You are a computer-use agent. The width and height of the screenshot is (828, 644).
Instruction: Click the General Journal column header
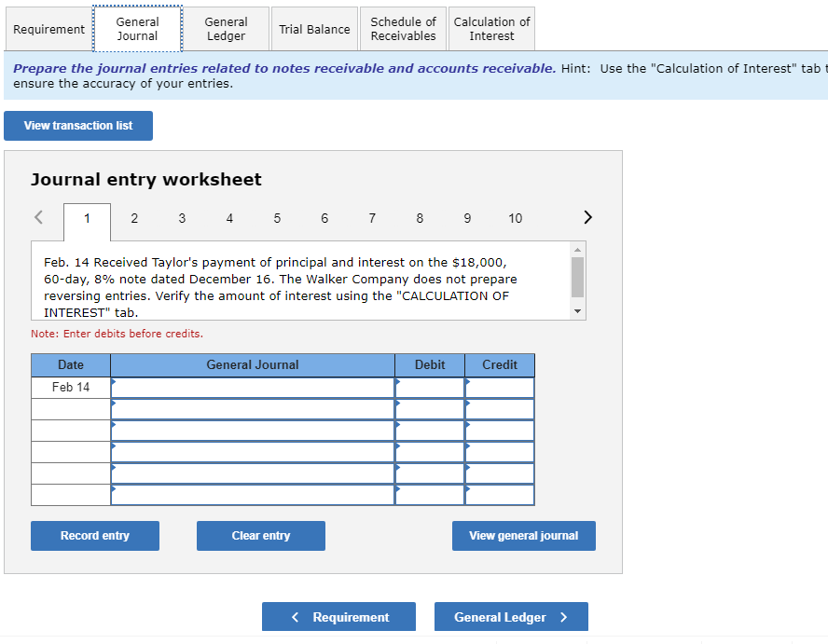[253, 365]
